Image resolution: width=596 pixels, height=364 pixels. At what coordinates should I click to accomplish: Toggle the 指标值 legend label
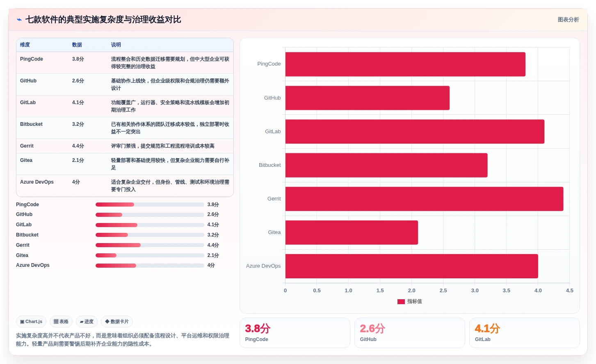(414, 302)
